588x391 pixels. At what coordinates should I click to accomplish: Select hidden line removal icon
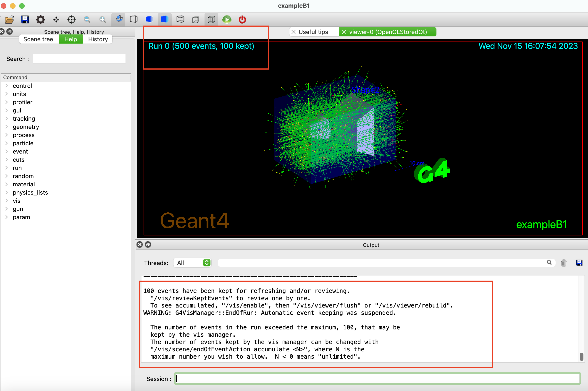(x=134, y=19)
